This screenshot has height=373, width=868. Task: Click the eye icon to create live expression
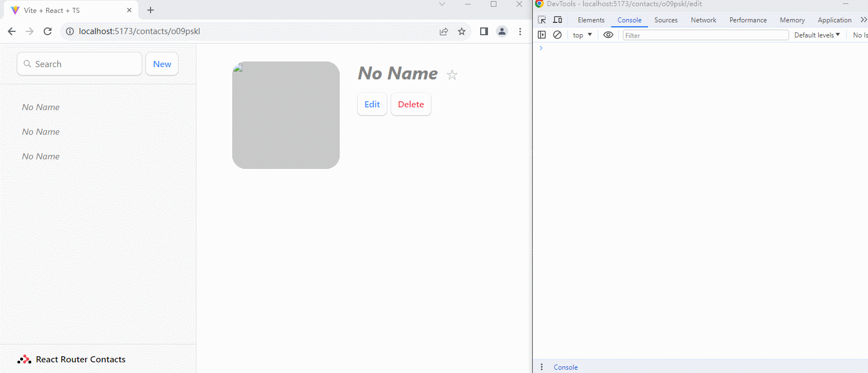(608, 35)
